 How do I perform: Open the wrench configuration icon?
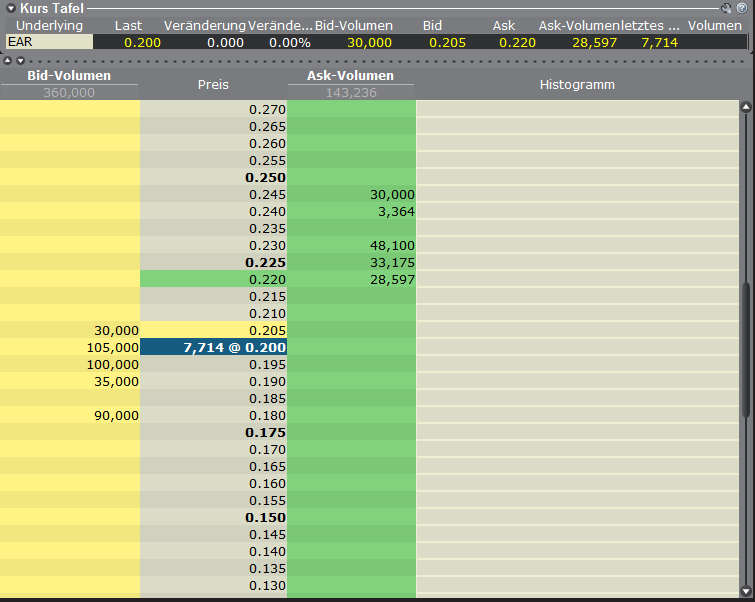click(x=727, y=8)
